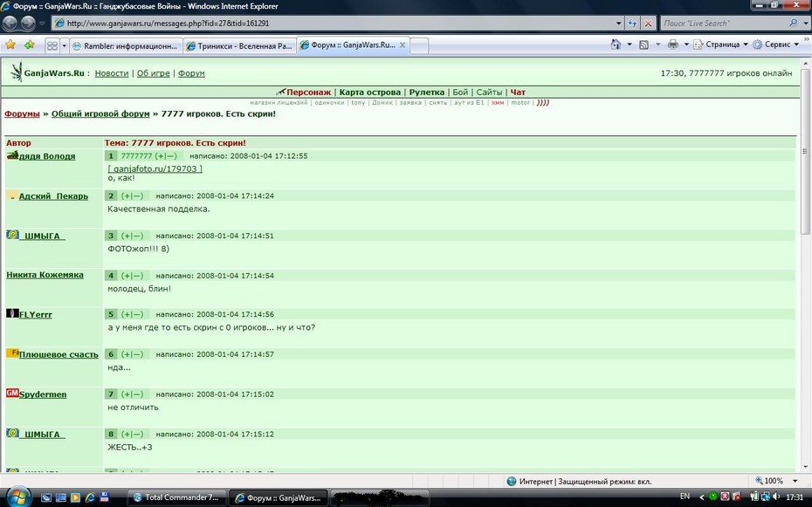The height and width of the screenshot is (507, 812).
Task: Click the browser Forward arrow button
Action: pyautogui.click(x=28, y=23)
